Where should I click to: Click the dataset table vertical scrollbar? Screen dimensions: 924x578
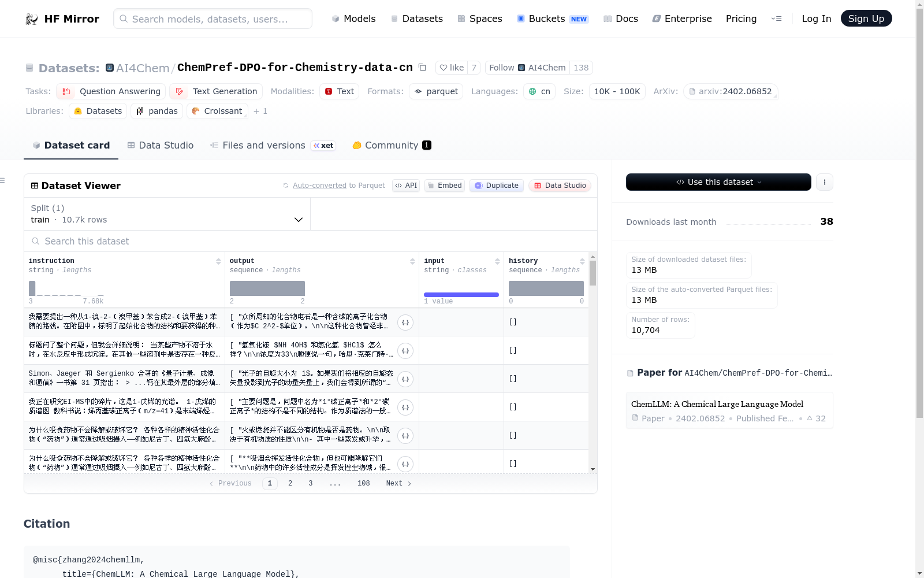pyautogui.click(x=593, y=273)
